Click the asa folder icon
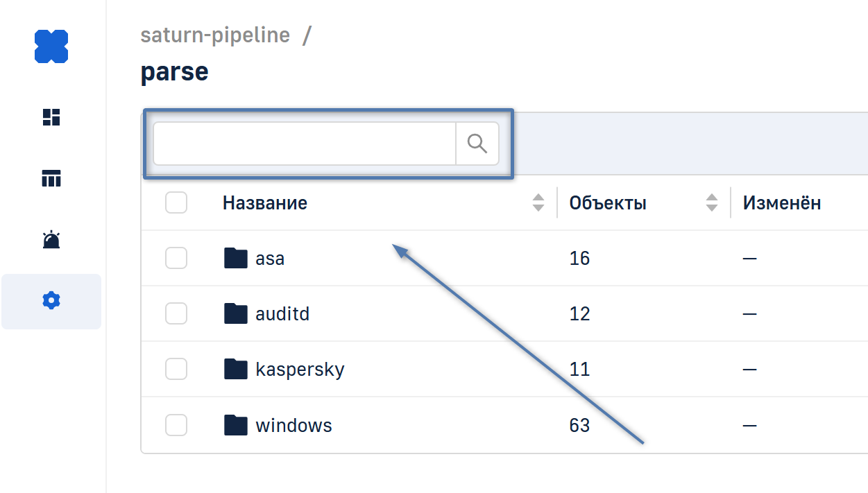868x493 pixels. pos(236,258)
